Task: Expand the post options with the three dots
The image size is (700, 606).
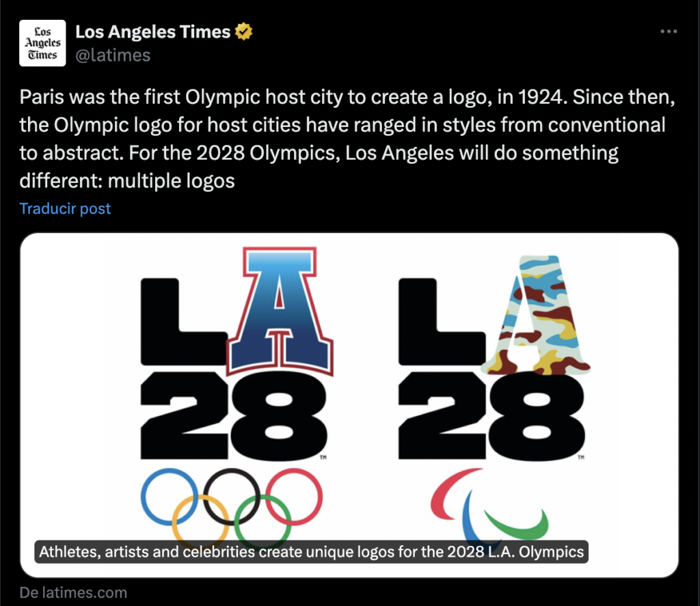Action: pos(669,29)
